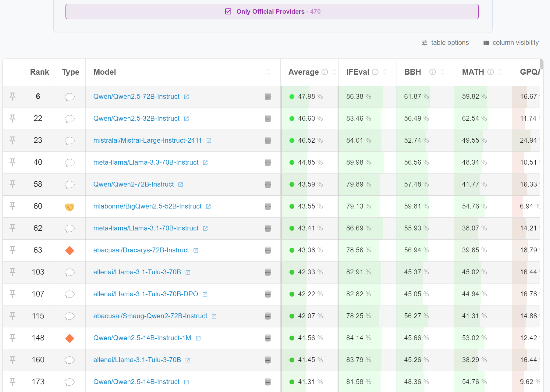Click the info icon next to Average
Image resolution: width=550 pixels, height=392 pixels.
325,72
